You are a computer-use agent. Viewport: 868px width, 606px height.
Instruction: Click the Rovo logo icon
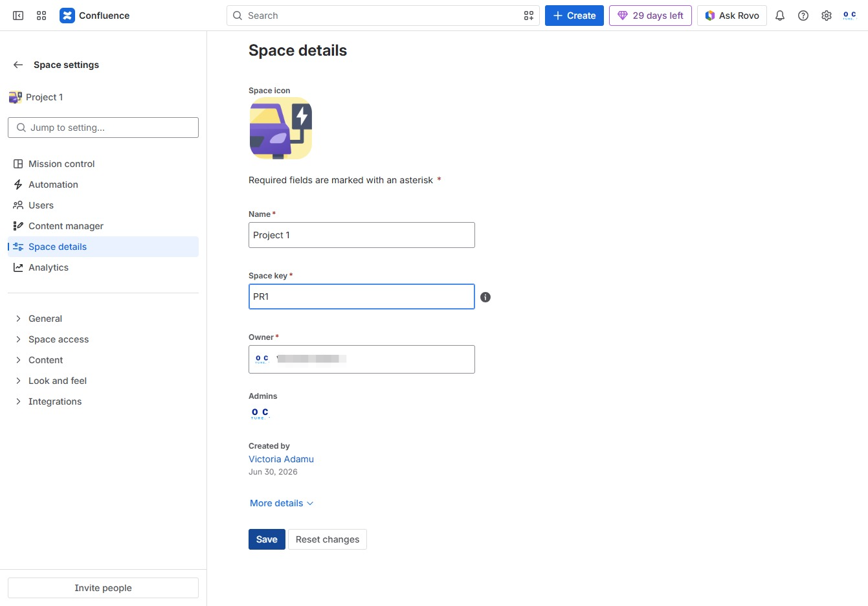point(710,16)
